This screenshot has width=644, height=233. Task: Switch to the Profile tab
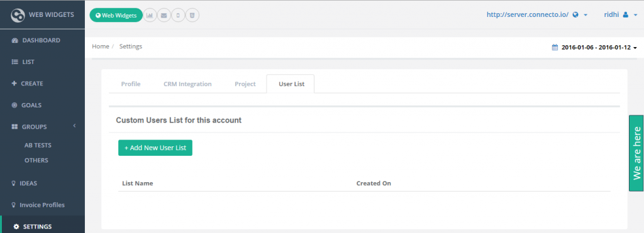click(x=131, y=84)
